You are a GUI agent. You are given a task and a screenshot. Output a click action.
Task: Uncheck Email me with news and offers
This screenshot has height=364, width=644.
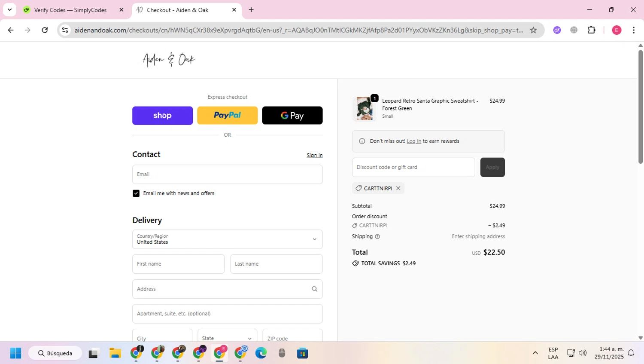tap(136, 193)
